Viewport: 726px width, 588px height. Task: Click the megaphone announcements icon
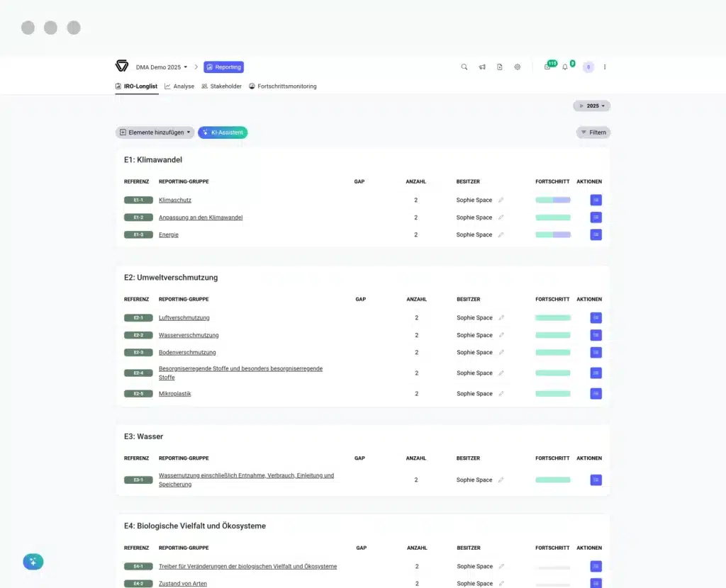(482, 67)
